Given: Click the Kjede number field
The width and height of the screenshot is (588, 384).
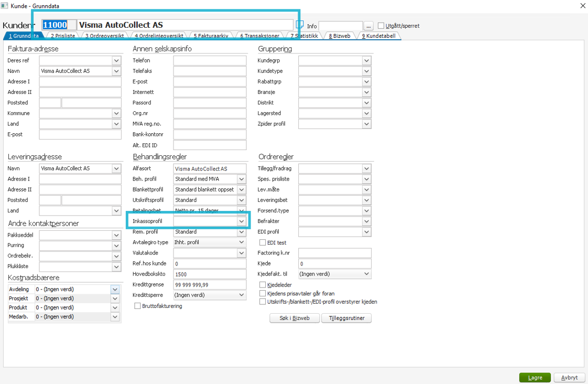Looking at the screenshot, I should click(x=335, y=263).
